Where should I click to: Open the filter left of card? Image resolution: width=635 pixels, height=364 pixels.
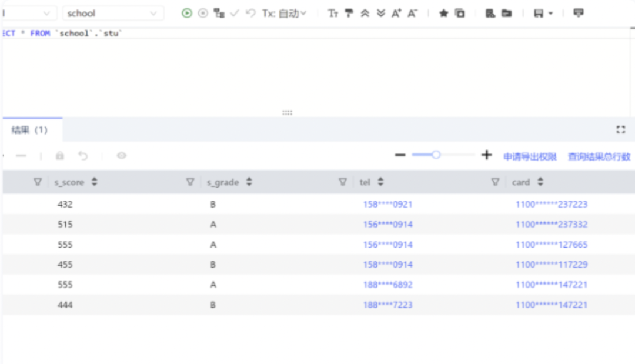495,182
